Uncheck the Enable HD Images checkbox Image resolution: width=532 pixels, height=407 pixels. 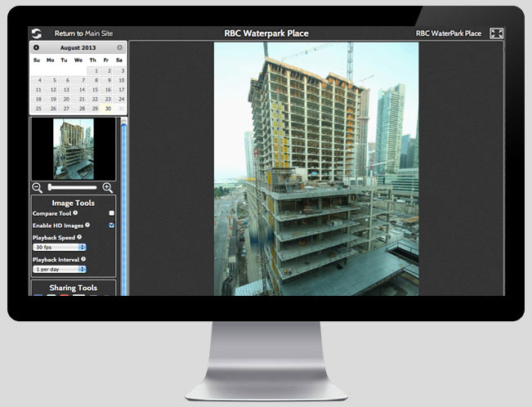tap(111, 225)
